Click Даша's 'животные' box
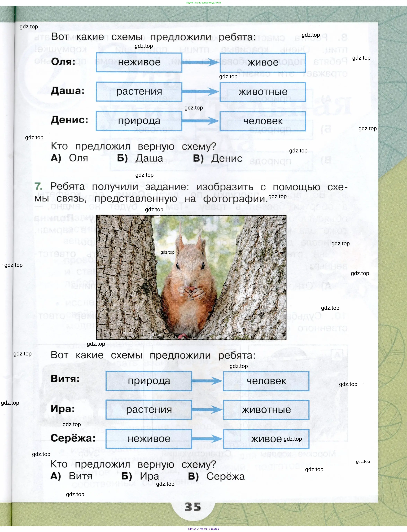The width and height of the screenshot is (407, 532). (263, 92)
